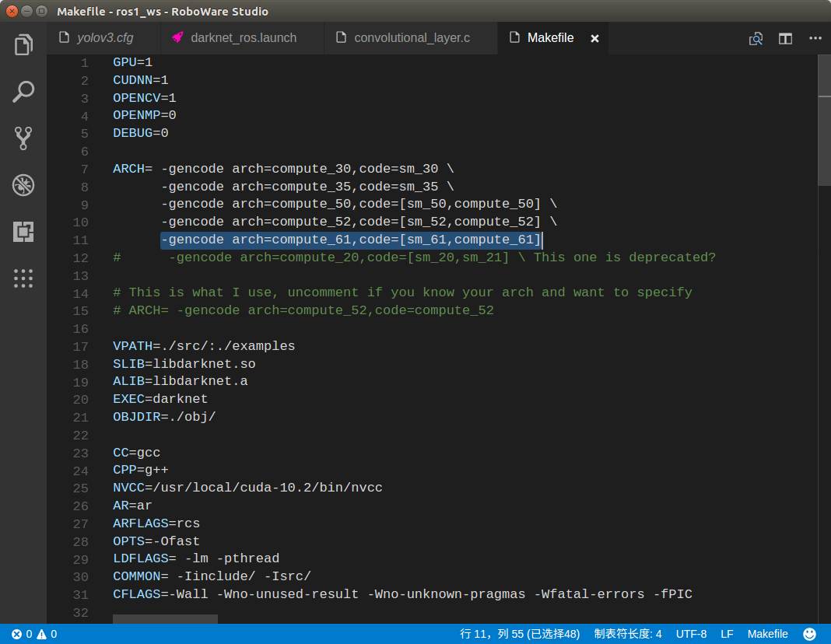Open the Extensions panel icon
The height and width of the screenshot is (644, 831).
tap(23, 232)
